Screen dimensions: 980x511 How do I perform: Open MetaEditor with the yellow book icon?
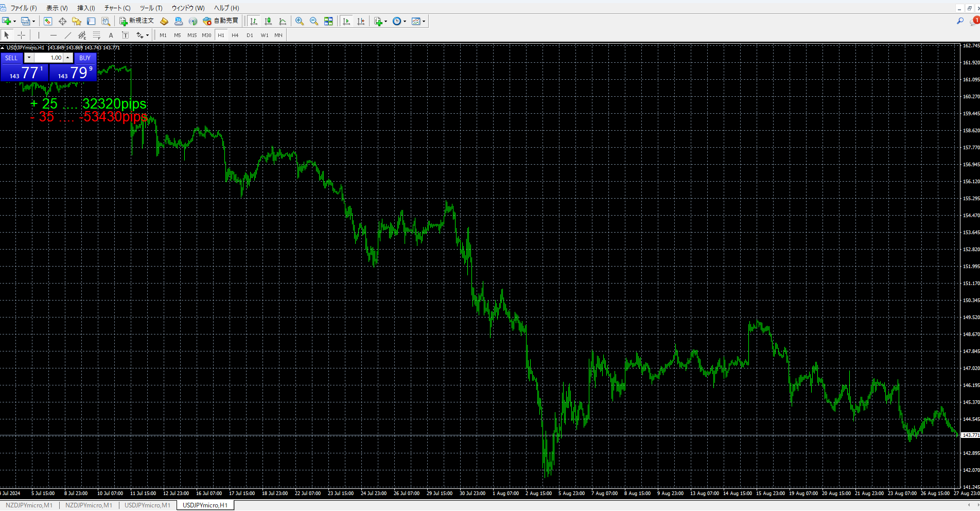[164, 21]
